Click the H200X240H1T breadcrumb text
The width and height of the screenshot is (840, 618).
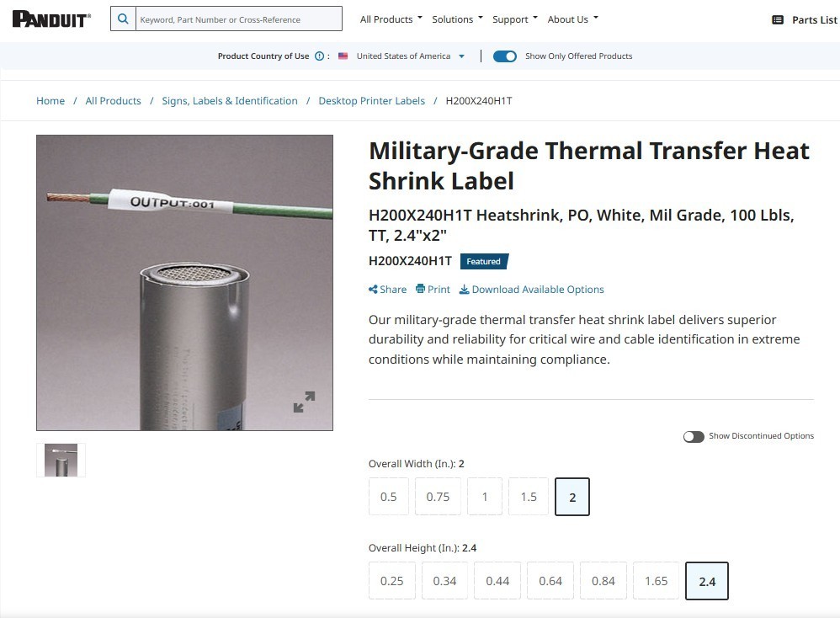tap(479, 101)
